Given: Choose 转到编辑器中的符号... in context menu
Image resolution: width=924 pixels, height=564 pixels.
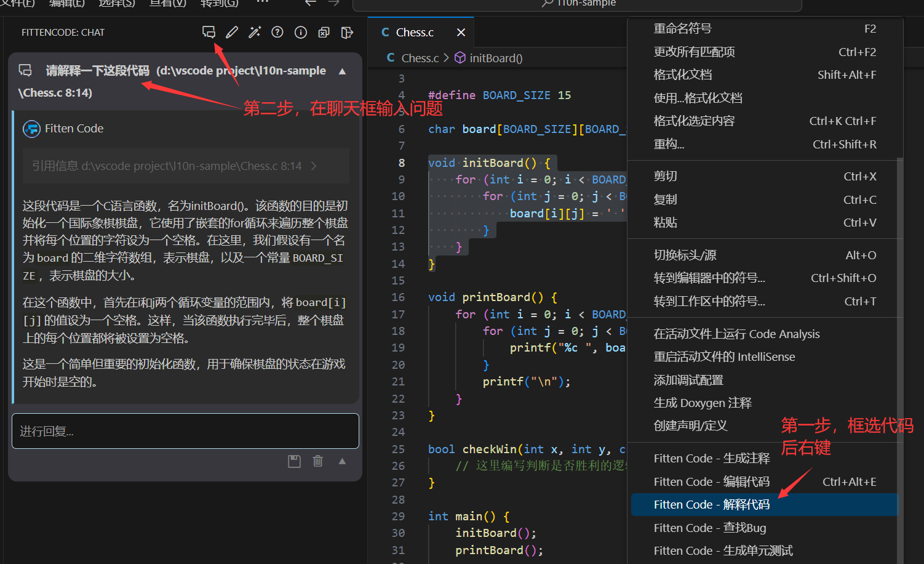Looking at the screenshot, I should (765, 278).
